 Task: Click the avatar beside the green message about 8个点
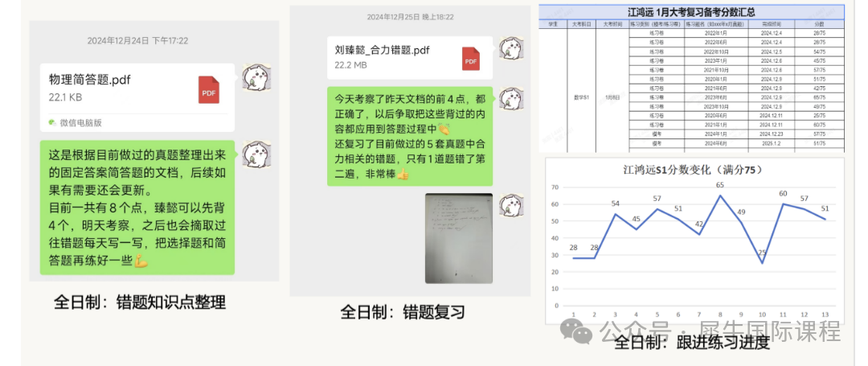click(256, 154)
